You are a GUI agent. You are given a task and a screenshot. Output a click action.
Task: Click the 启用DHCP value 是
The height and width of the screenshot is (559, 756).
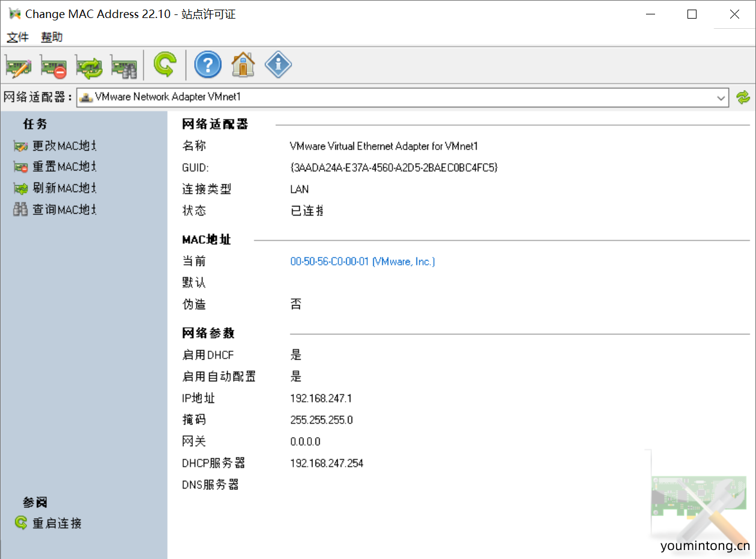[x=296, y=355]
